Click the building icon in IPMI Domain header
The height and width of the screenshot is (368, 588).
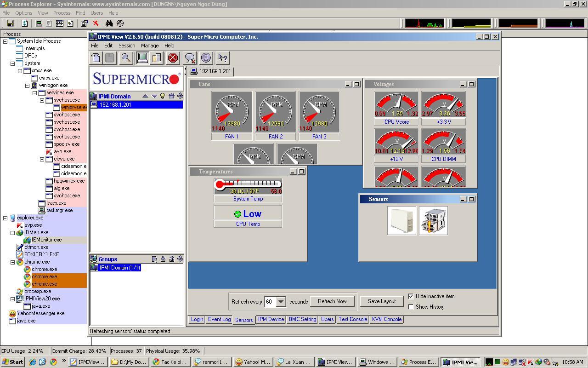click(x=171, y=96)
